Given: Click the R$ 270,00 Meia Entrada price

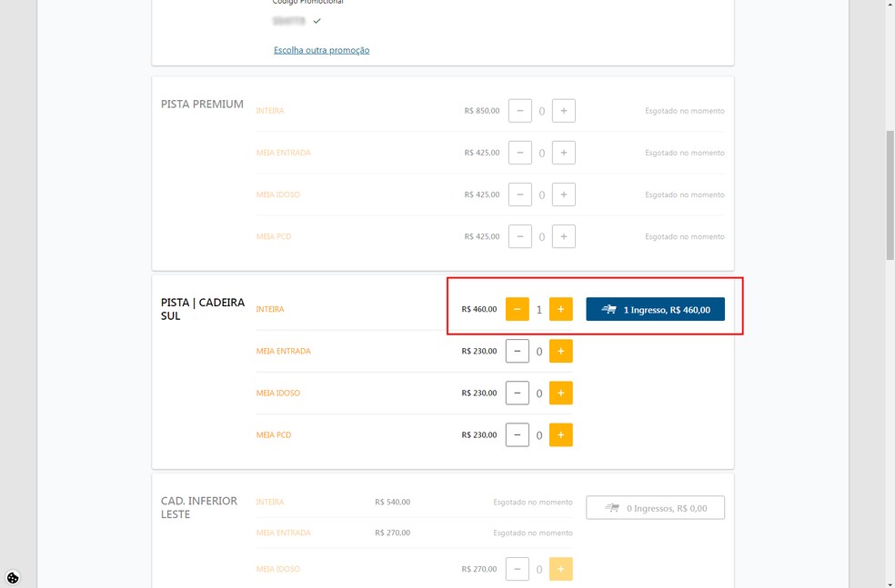Looking at the screenshot, I should pos(392,533).
